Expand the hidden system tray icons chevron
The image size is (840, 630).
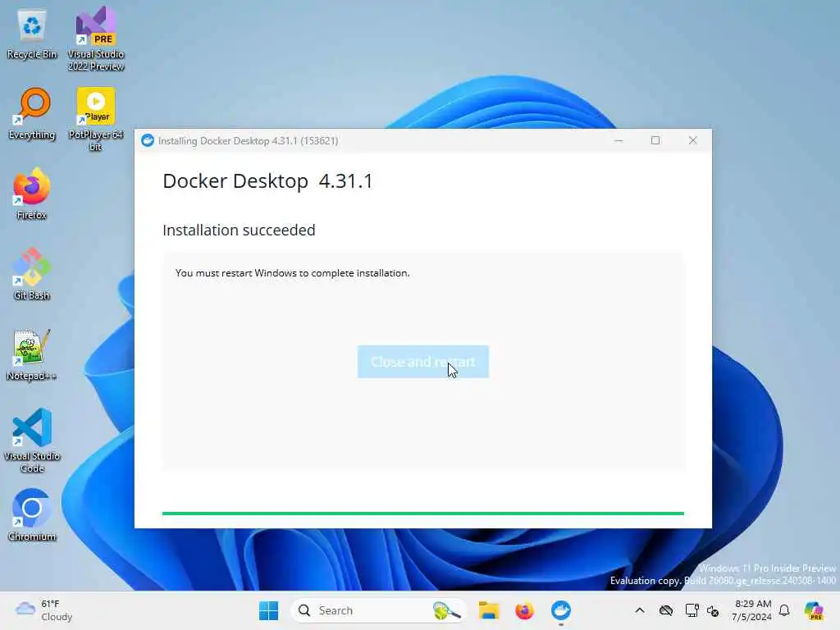(x=640, y=610)
